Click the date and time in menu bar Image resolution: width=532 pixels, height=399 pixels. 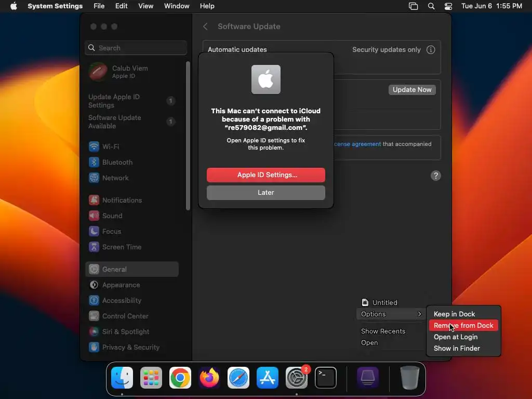[491, 6]
